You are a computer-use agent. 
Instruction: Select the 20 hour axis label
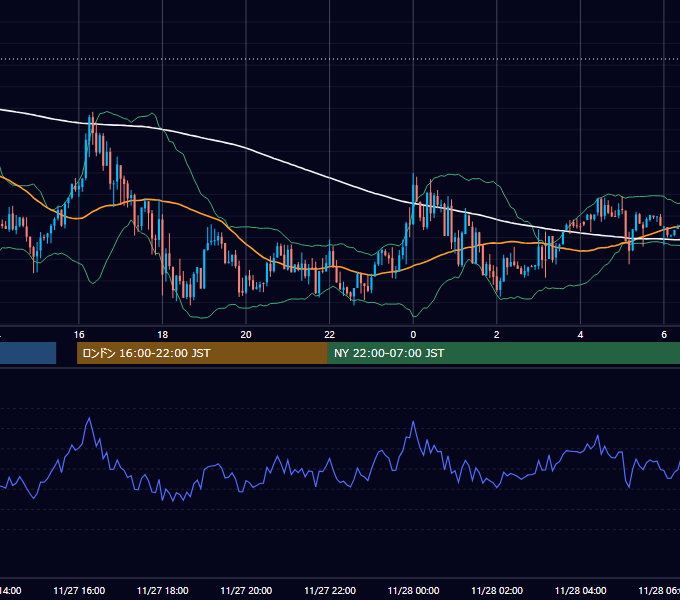click(246, 335)
